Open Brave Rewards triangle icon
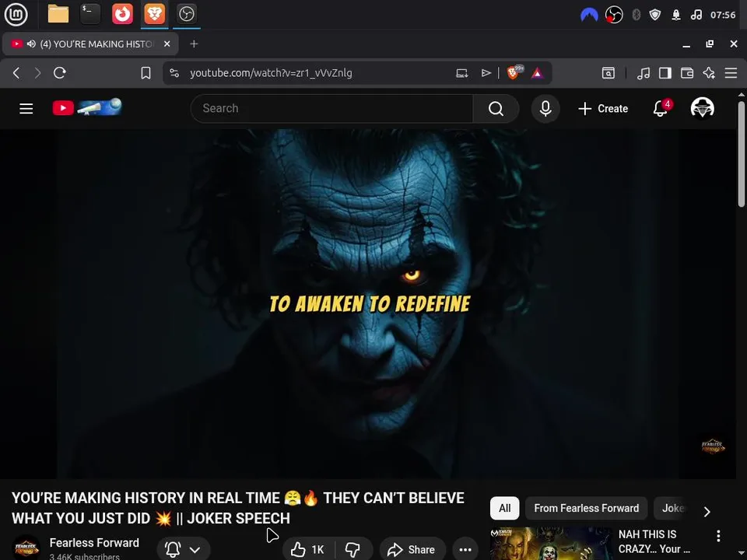The width and height of the screenshot is (747, 560). pyautogui.click(x=538, y=73)
